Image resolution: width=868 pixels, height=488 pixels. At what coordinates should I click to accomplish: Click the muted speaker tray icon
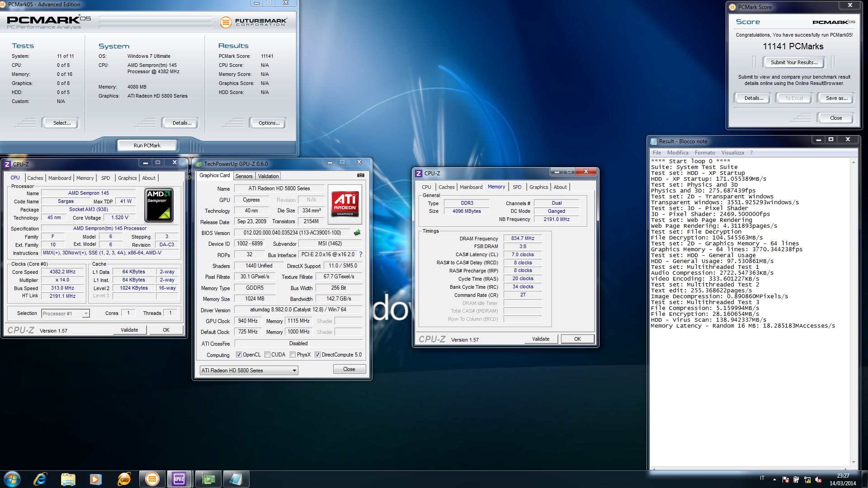pyautogui.click(x=818, y=479)
